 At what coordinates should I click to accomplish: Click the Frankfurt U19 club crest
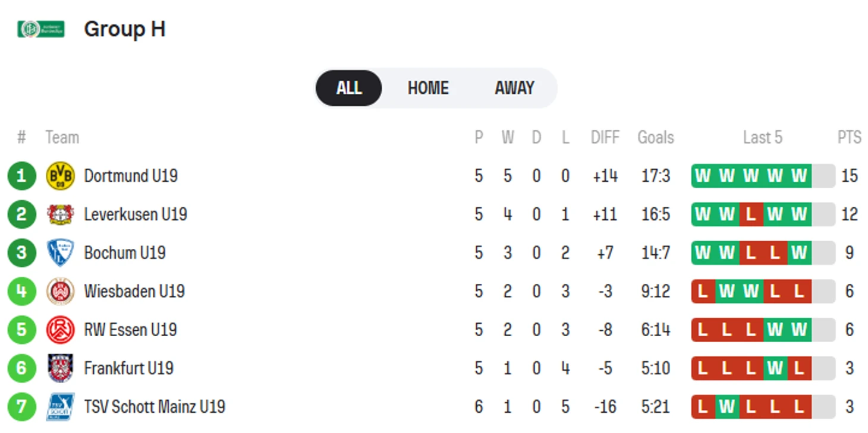[60, 368]
